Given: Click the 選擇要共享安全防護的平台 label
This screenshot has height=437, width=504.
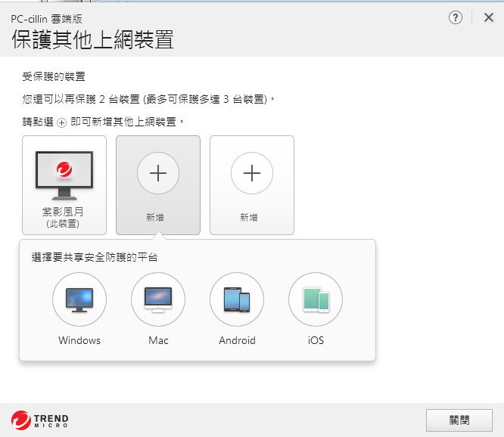Looking at the screenshot, I should coord(95,257).
